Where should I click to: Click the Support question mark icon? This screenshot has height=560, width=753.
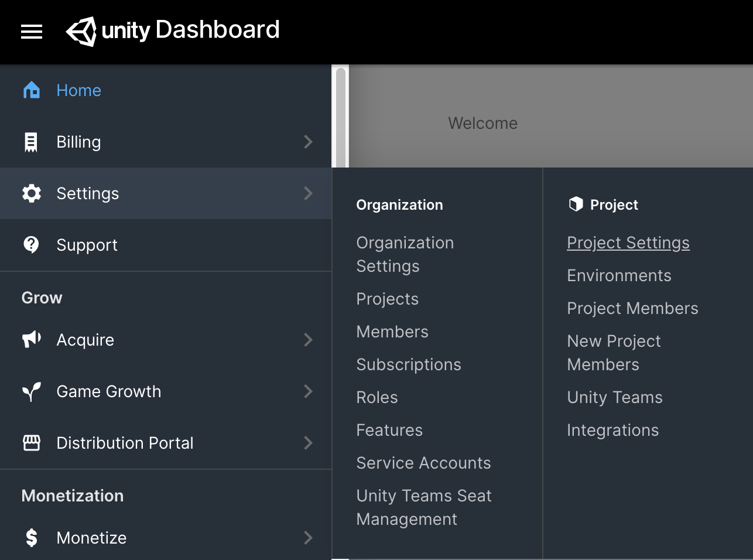[31, 245]
